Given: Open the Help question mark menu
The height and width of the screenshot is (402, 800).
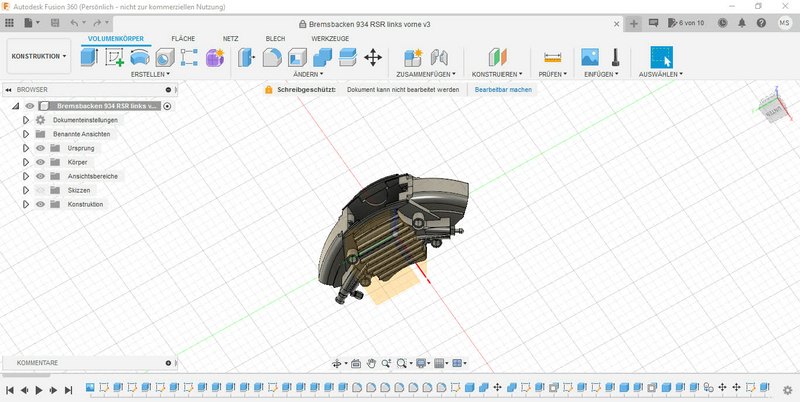Looking at the screenshot, I should tap(761, 23).
